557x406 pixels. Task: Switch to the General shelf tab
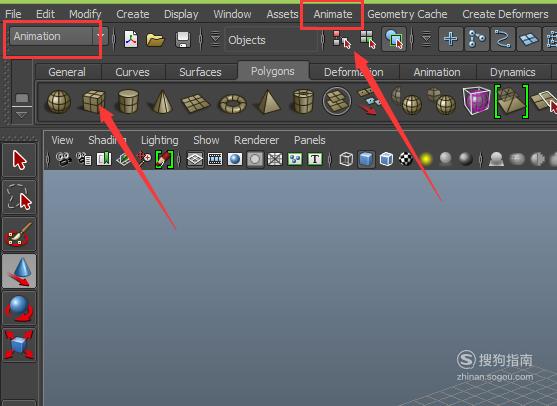click(67, 72)
